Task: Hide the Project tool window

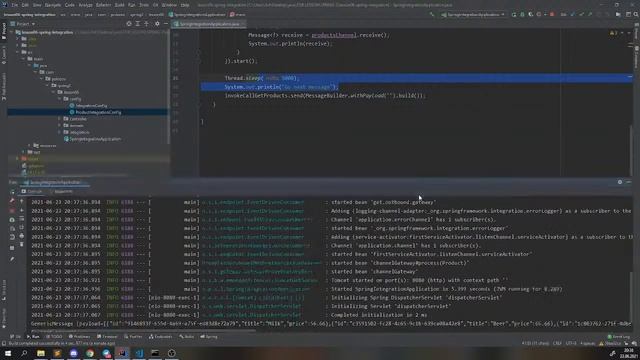Action: pos(166,24)
